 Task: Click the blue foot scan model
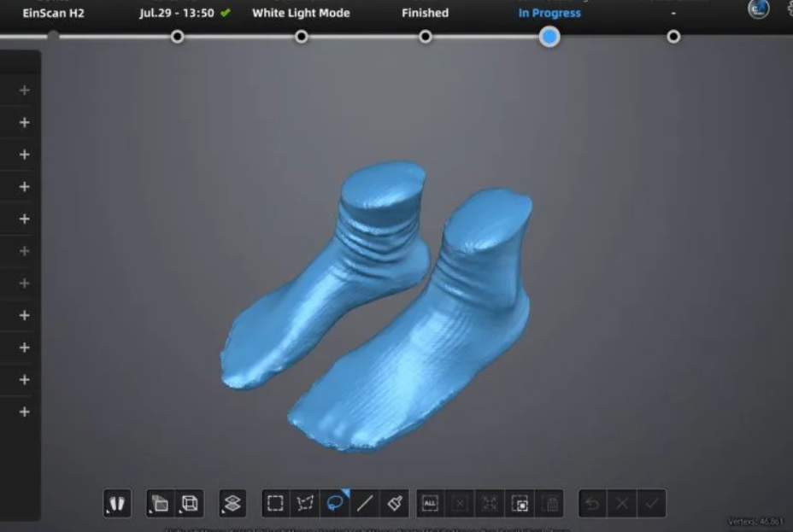point(377,306)
